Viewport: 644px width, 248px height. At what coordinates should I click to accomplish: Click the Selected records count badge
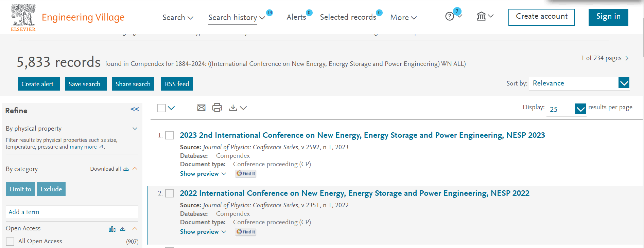pyautogui.click(x=379, y=13)
